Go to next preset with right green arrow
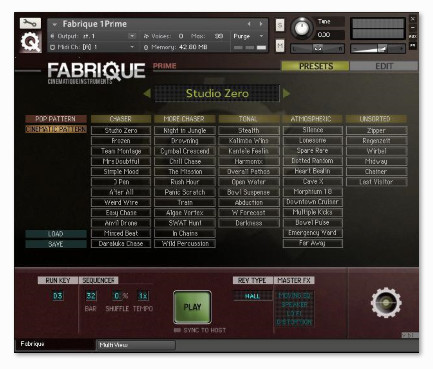 286,93
